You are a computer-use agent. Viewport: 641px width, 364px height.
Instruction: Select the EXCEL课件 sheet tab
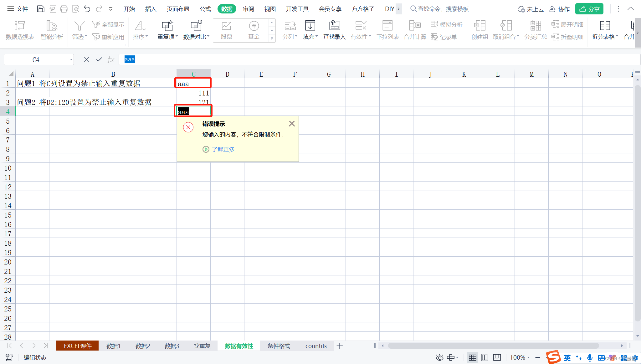pyautogui.click(x=77, y=346)
